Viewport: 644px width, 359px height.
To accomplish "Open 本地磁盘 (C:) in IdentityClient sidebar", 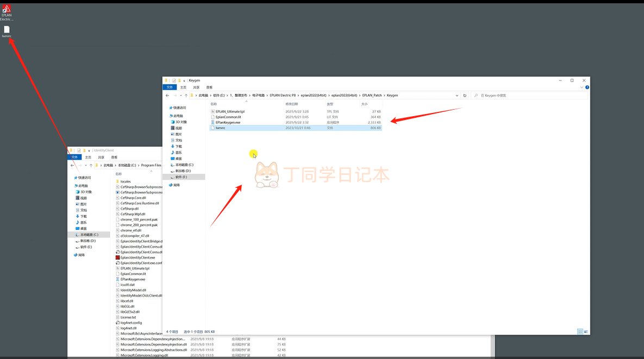I will point(89,235).
